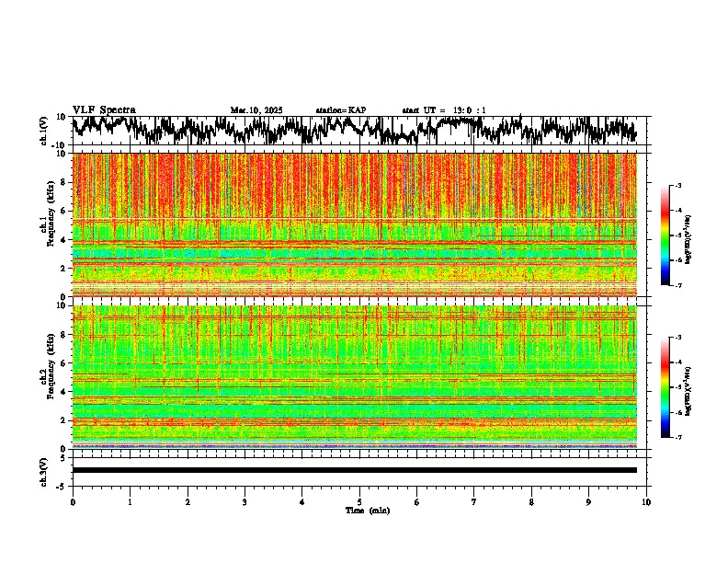Click the 'Time (min)' axis label
The image size is (728, 563).
click(368, 511)
